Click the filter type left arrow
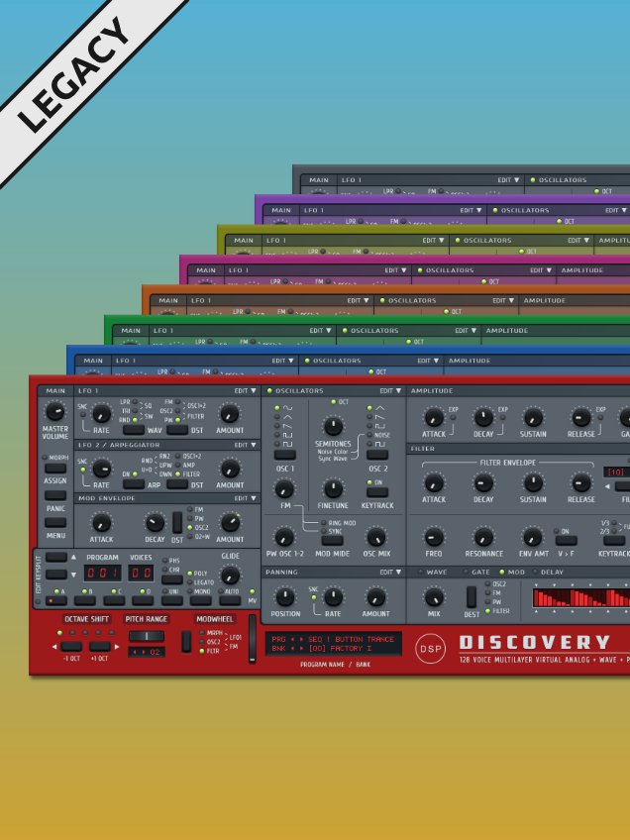The image size is (630, 840). pos(607,486)
